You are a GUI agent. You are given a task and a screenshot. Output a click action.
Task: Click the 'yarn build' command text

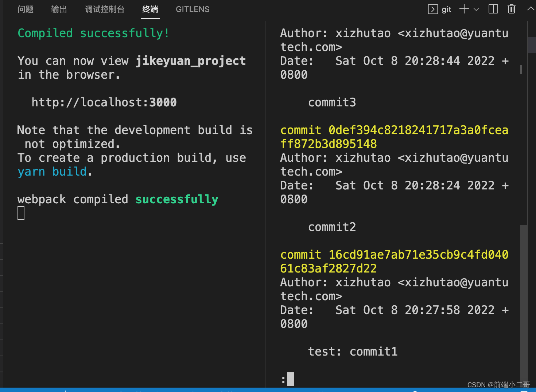(52, 172)
